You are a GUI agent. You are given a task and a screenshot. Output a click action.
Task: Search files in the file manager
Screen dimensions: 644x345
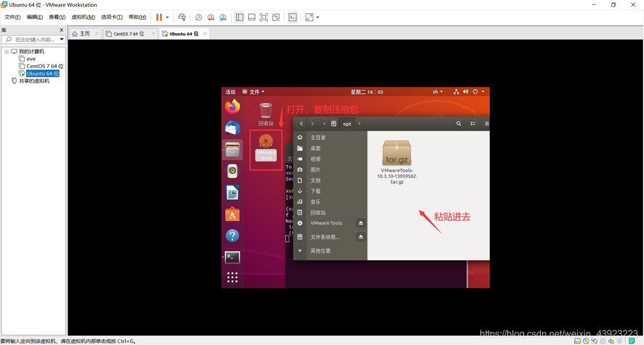point(459,123)
